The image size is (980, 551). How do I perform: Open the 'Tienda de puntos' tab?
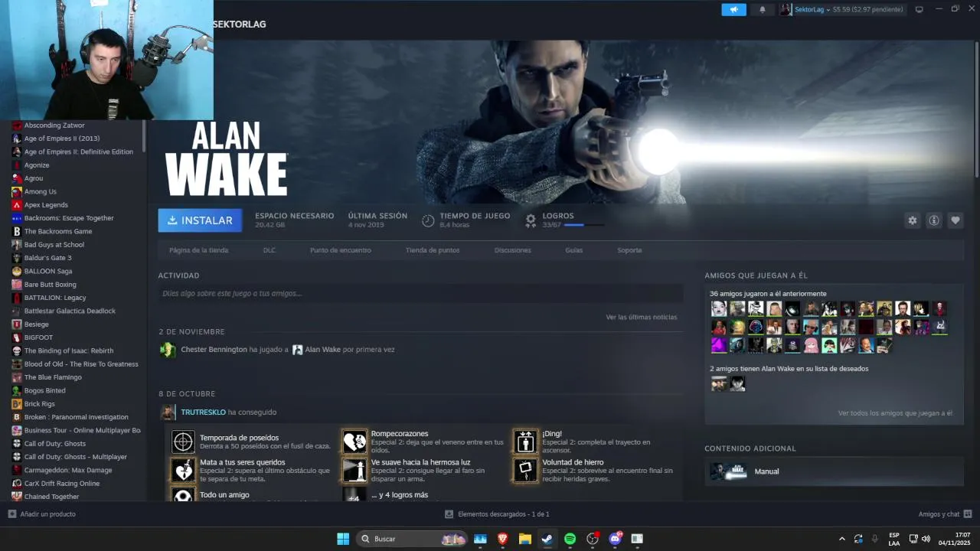tap(433, 250)
